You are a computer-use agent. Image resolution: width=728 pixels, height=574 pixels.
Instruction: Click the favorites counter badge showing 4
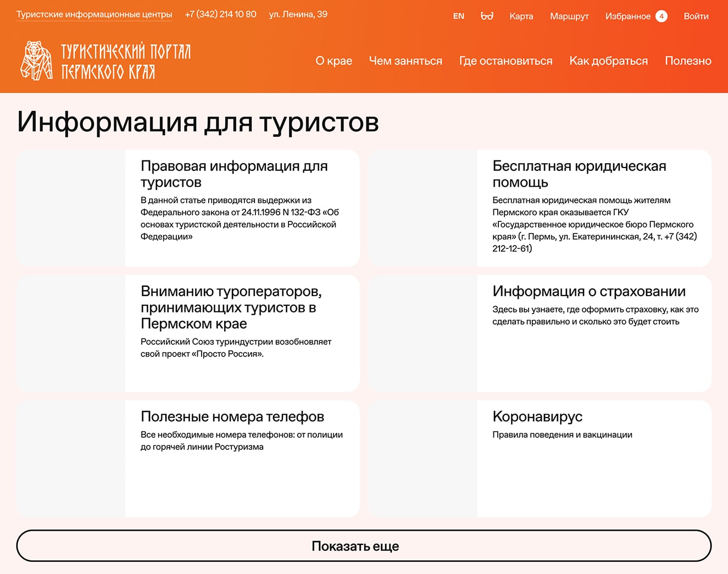(662, 16)
